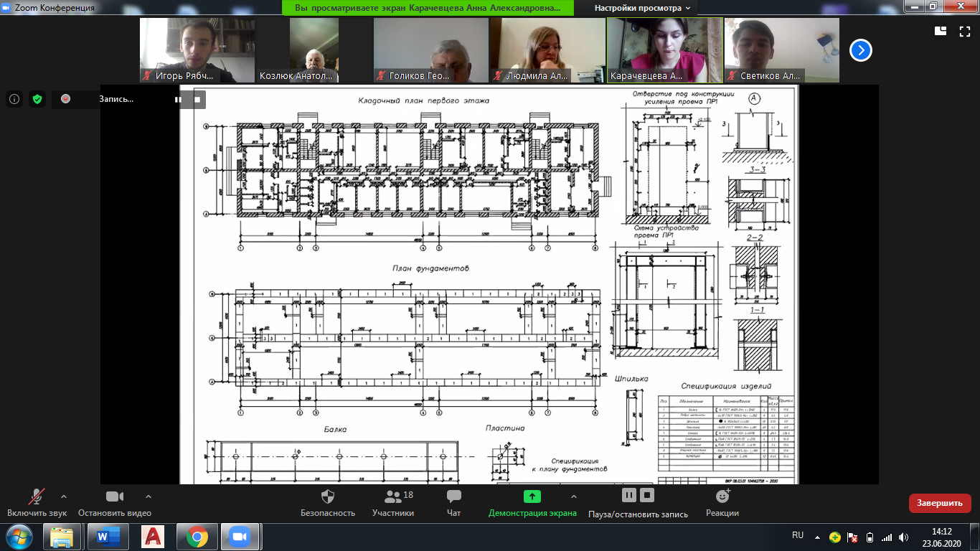Click the green-yellow security tray icon
Image resolution: width=980 pixels, height=551 pixels.
[x=835, y=537]
